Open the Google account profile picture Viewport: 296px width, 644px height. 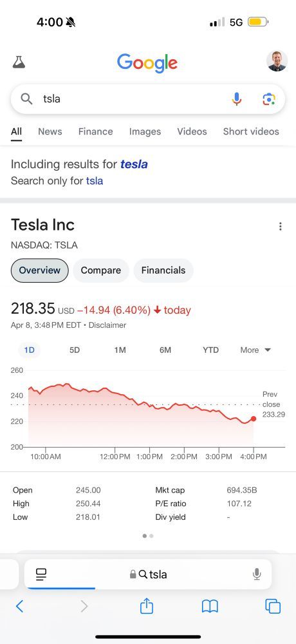(x=277, y=61)
